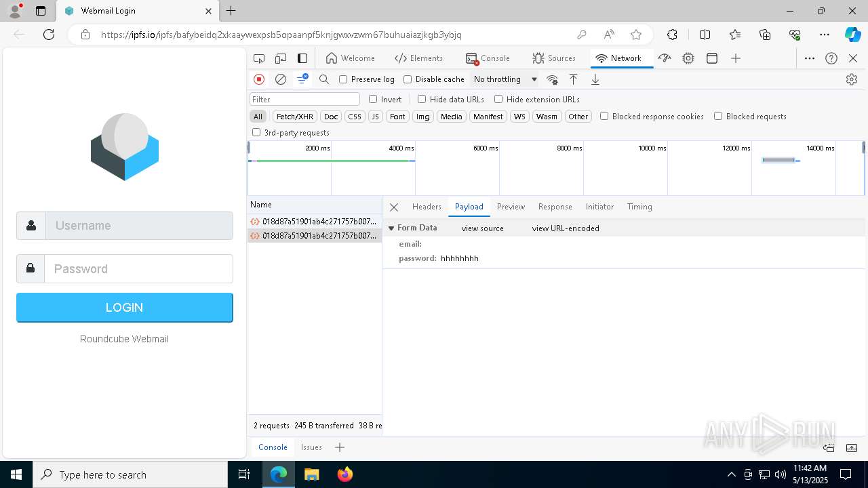Enable Disable cache checkbox
The height and width of the screenshot is (488, 868).
pos(408,79)
